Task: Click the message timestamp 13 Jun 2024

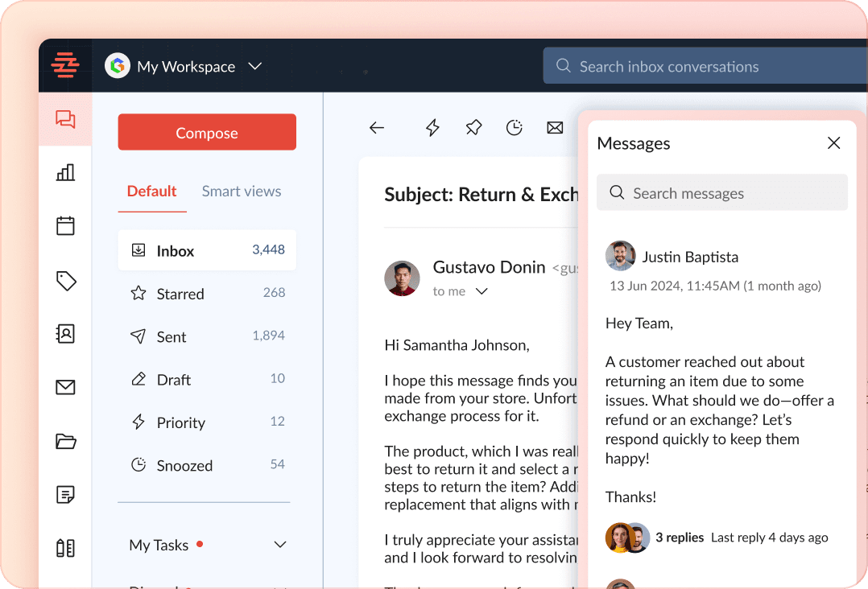Action: (715, 286)
